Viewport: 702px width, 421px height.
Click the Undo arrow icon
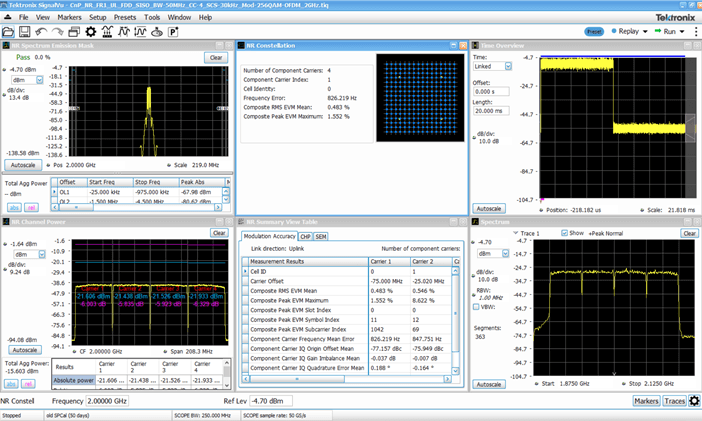pos(43,32)
